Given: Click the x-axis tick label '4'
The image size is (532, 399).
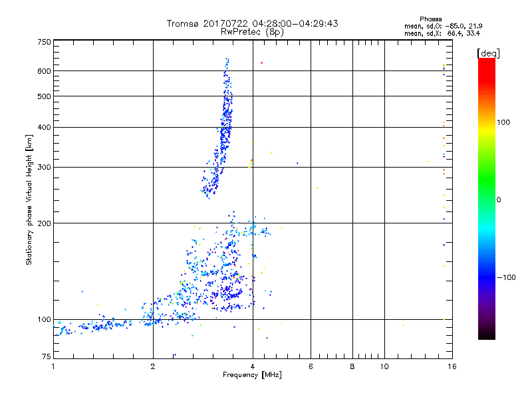Looking at the screenshot, I should [x=253, y=366].
